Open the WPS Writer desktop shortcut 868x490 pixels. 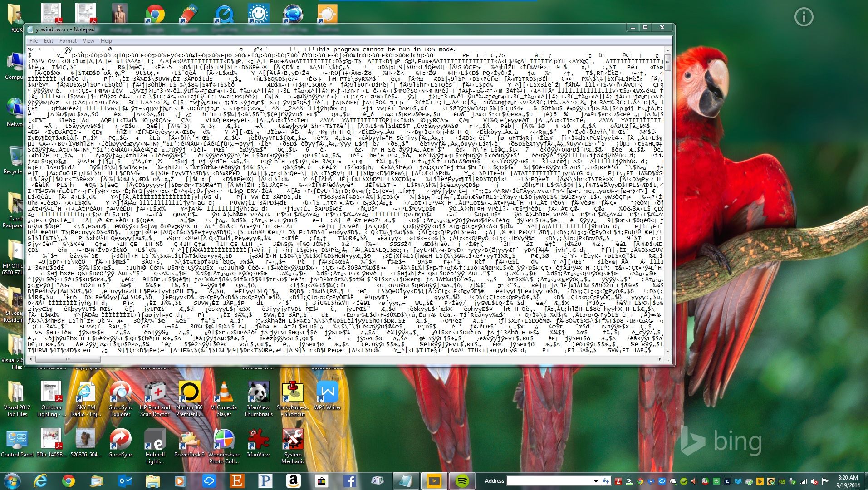click(327, 396)
